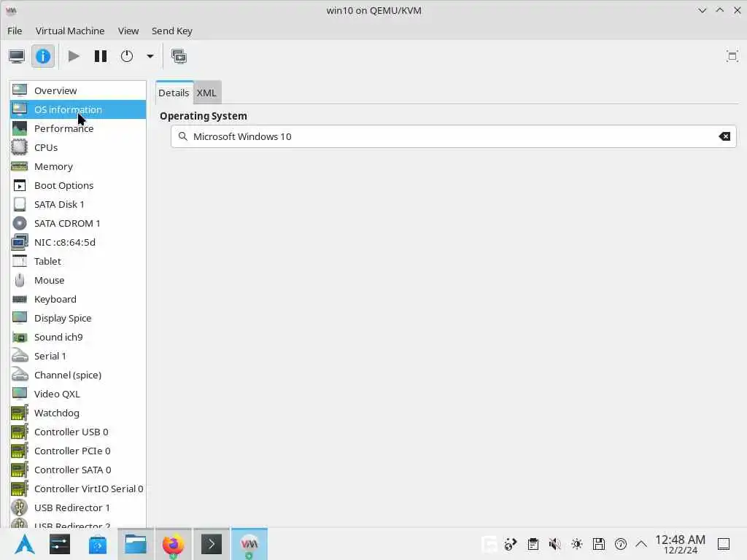747x560 pixels.
Task: Click the CPUs chip icon
Action: tap(20, 147)
